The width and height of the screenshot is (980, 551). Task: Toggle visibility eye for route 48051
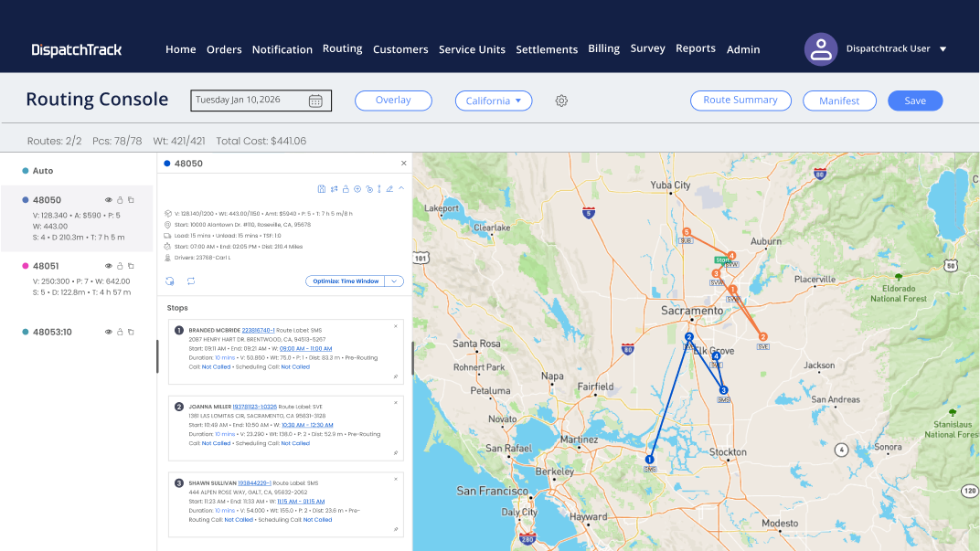click(x=108, y=266)
